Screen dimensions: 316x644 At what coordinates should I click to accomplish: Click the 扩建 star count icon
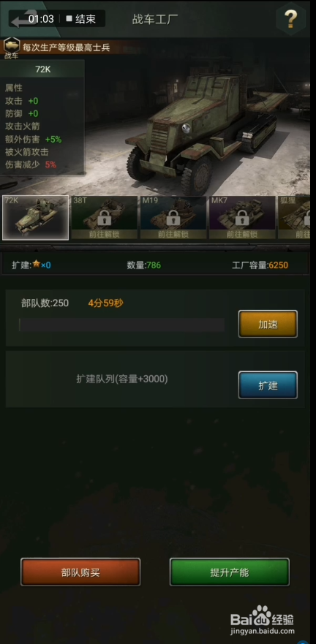37,265
